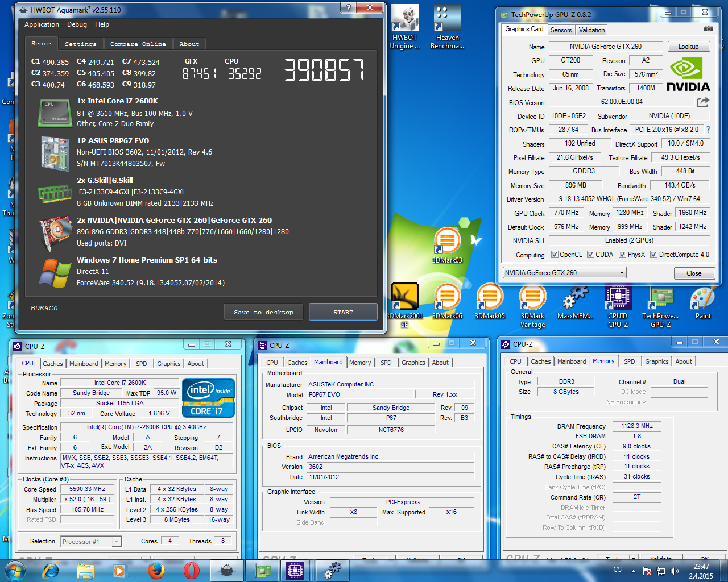
Task: Show hidden system tray icons
Action: (633, 571)
